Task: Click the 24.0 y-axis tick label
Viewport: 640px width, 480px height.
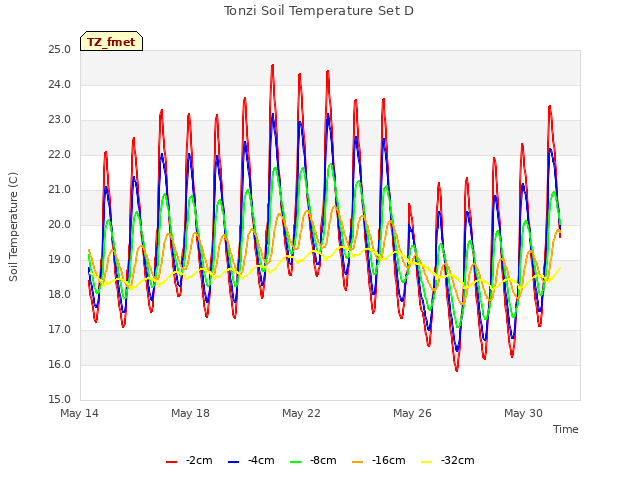Action: [60, 85]
